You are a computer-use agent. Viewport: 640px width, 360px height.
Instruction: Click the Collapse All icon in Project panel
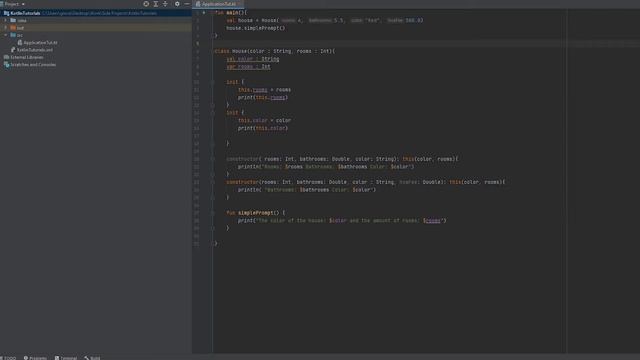[165, 4]
